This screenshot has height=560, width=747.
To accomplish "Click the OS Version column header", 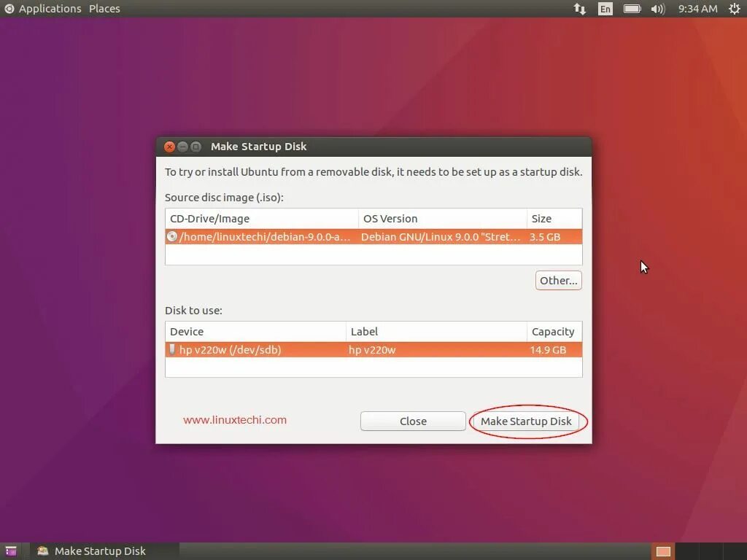I will click(x=443, y=219).
